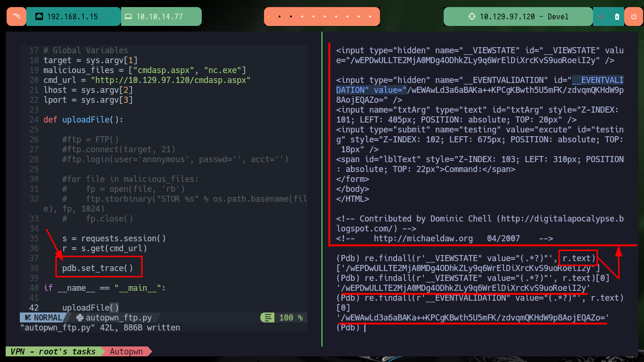Click the 'target = sys.argv[1]' line

90,60
